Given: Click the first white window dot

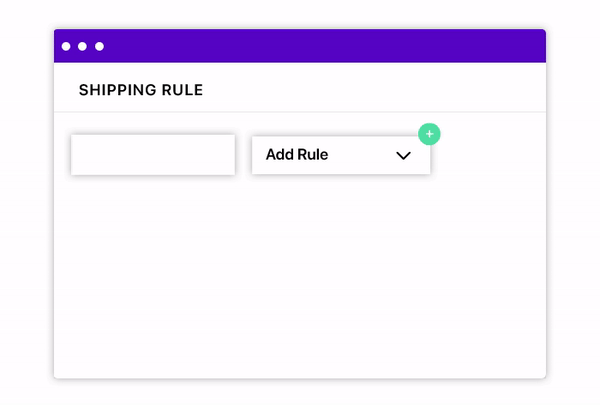Looking at the screenshot, I should [66, 46].
